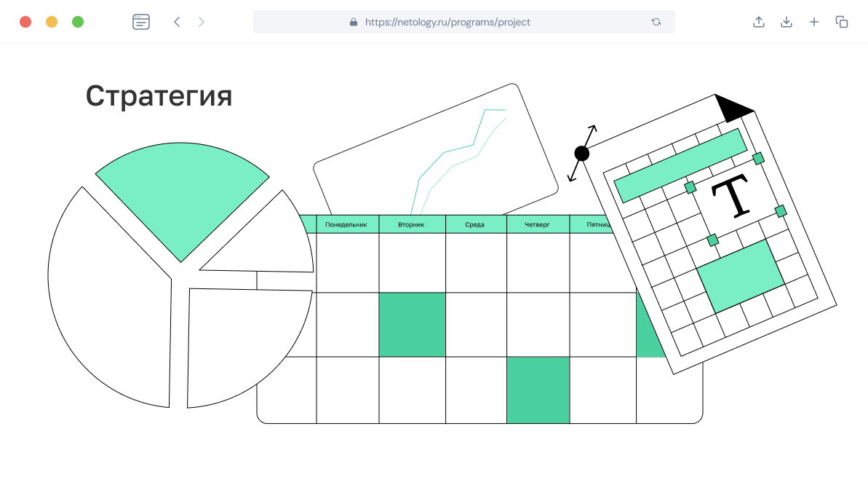
Task: Select the green cell under Четверг
Action: coord(538,390)
